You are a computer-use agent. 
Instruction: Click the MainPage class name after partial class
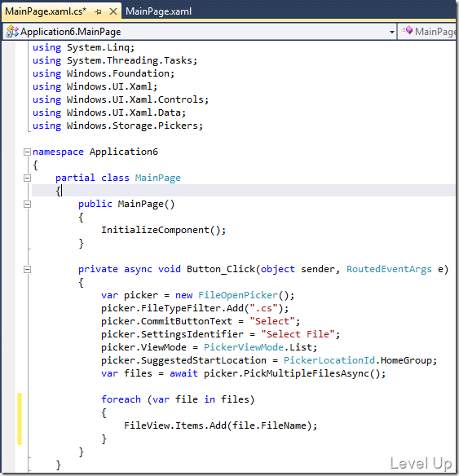(158, 178)
